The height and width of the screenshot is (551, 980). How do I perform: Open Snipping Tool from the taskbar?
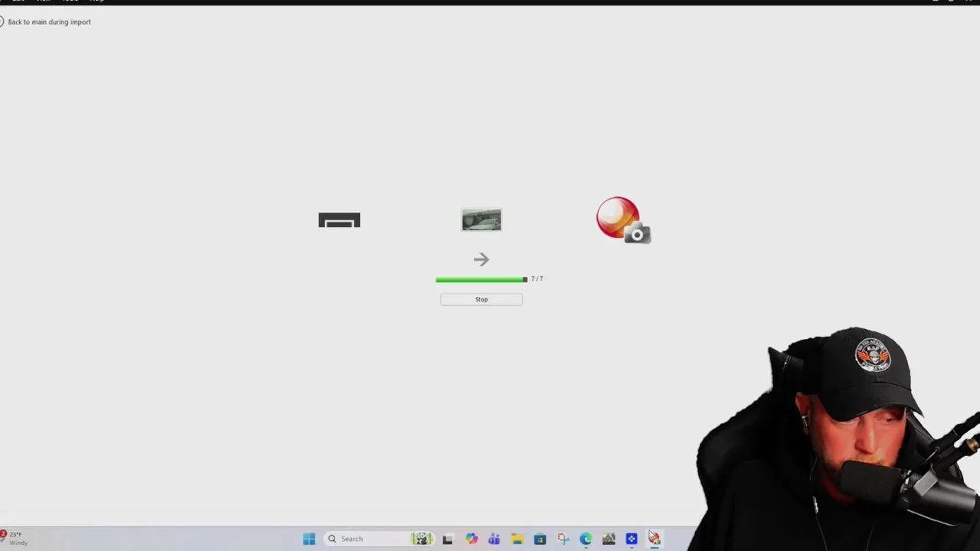[x=563, y=539]
